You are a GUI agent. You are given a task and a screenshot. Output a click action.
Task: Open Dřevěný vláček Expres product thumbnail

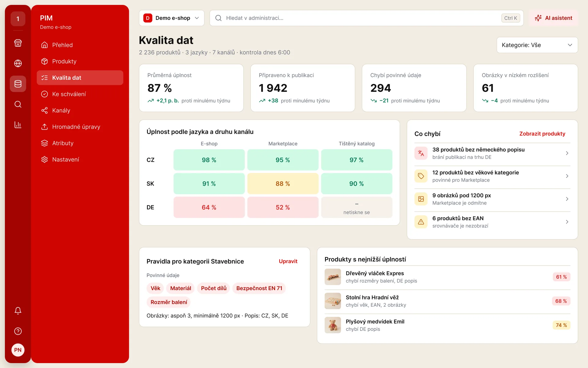click(333, 277)
